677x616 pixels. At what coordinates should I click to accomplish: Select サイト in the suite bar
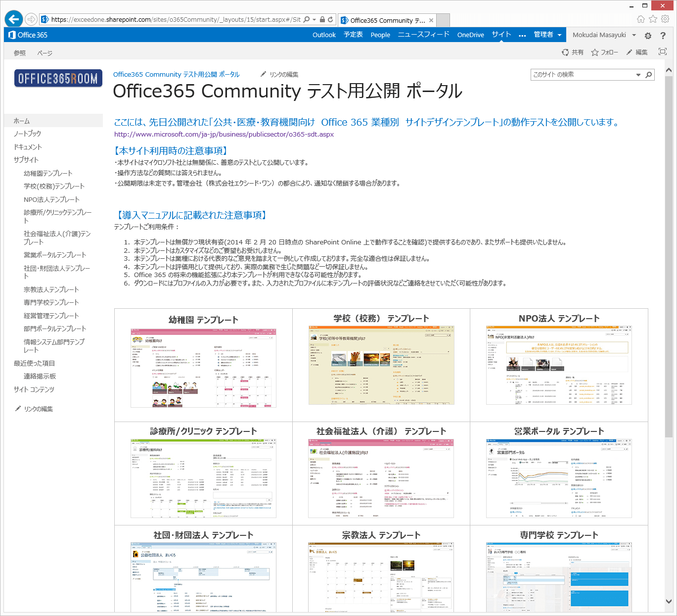(x=501, y=34)
